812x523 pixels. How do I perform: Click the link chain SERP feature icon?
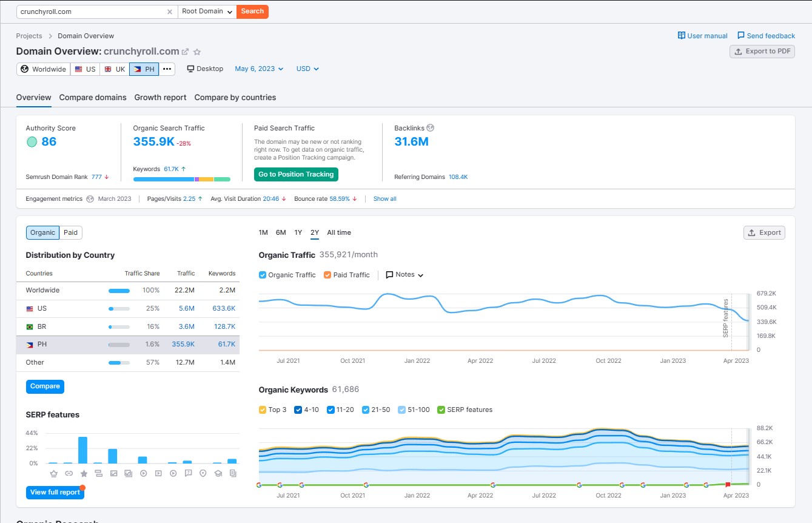point(69,474)
